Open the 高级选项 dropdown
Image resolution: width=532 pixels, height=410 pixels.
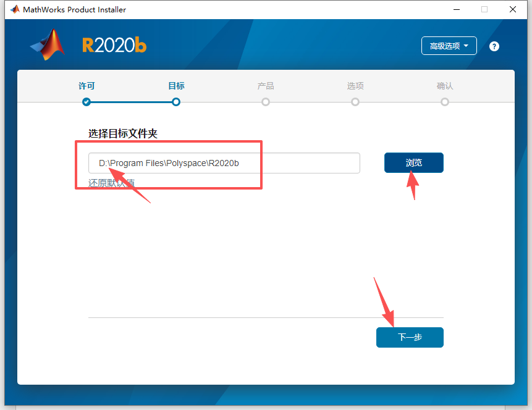click(x=449, y=46)
